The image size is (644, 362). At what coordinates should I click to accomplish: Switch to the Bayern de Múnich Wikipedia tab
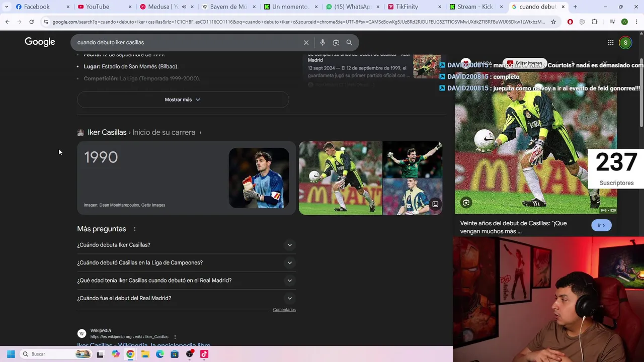coord(229,7)
